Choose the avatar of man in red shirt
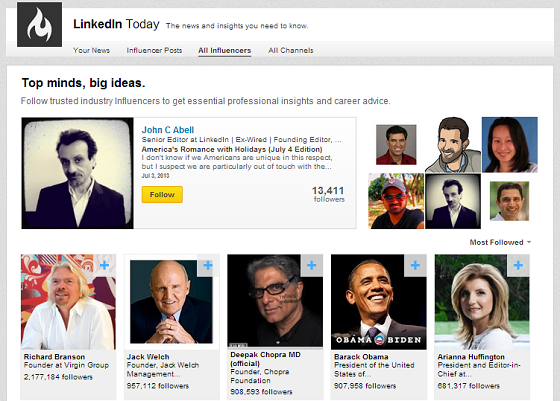This screenshot has height=401, width=560. click(x=396, y=145)
